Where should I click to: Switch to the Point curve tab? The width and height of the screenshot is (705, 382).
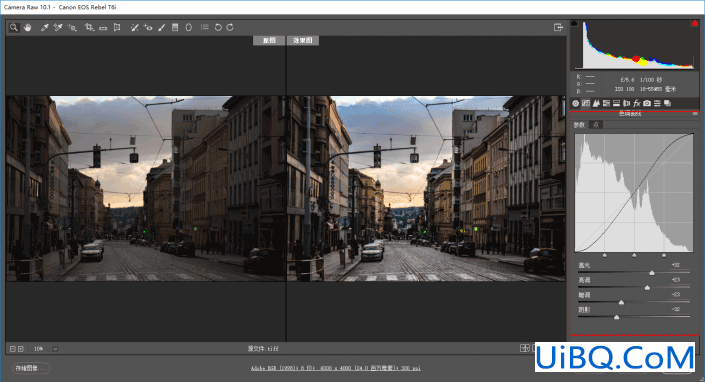coord(596,125)
